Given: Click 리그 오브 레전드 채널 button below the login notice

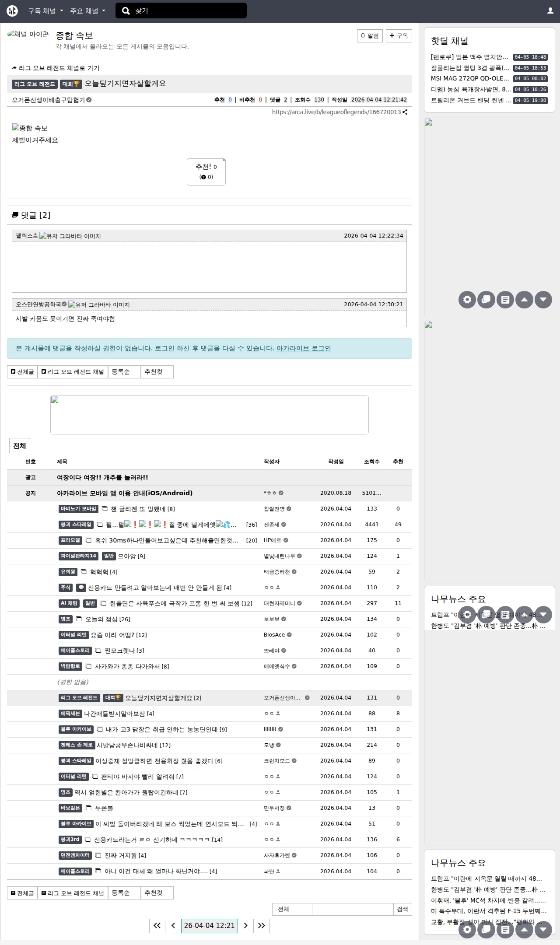Looking at the screenshot, I should [73, 372].
